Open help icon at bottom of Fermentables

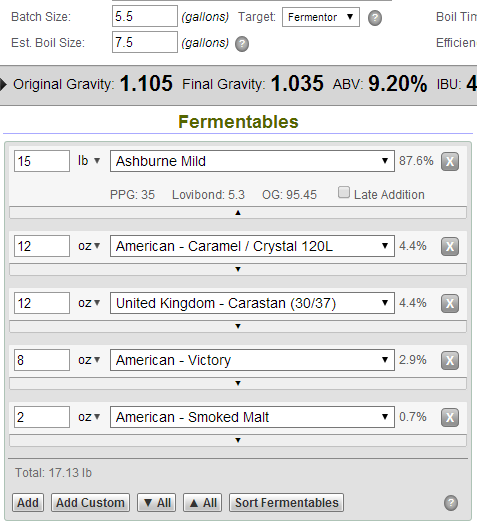click(x=451, y=503)
